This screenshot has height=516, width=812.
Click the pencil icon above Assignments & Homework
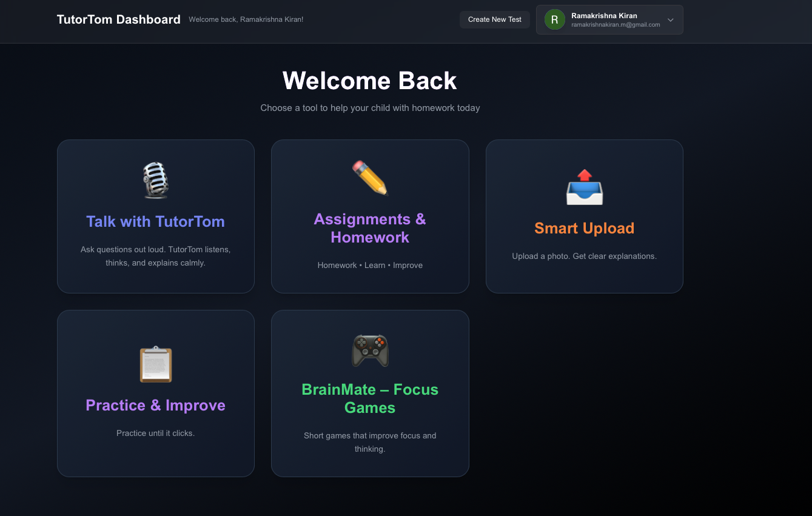(370, 178)
